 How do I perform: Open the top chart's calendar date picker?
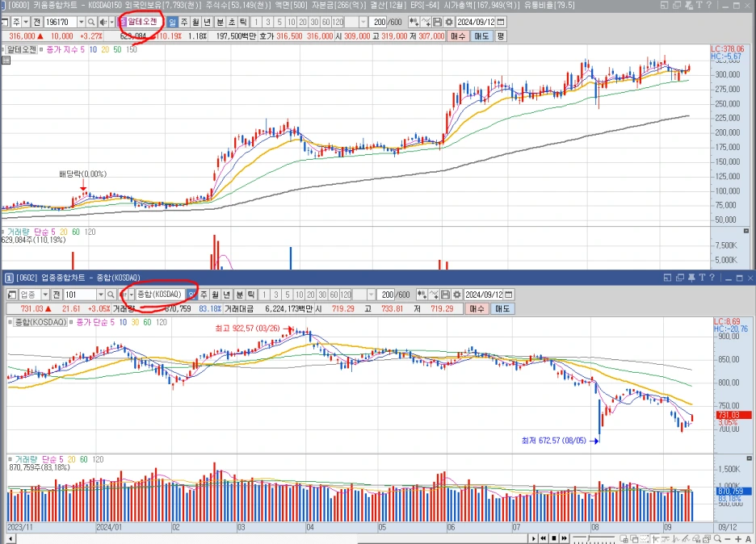[501, 22]
